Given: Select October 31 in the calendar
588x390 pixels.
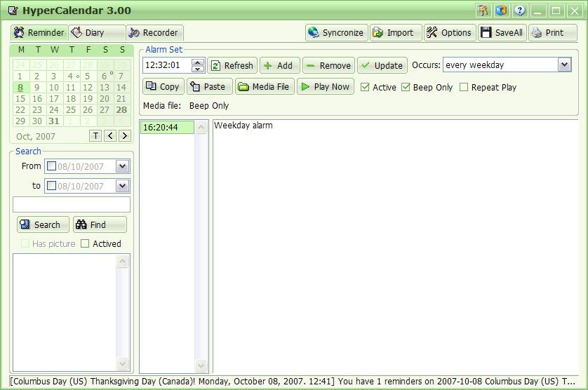Looking at the screenshot, I should coord(54,121).
